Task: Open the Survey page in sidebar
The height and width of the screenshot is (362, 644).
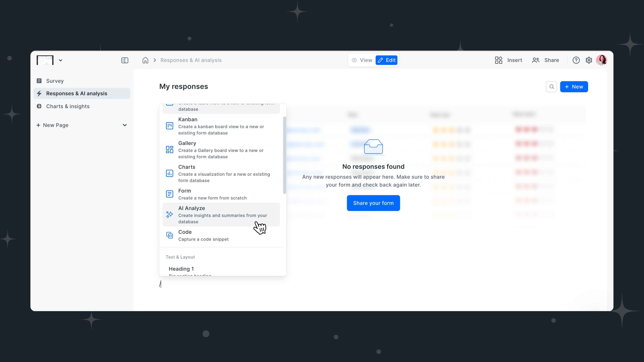Action: pos(82,81)
